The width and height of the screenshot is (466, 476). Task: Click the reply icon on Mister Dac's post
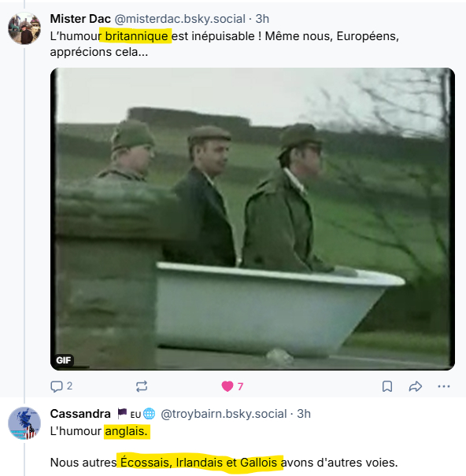click(57, 386)
